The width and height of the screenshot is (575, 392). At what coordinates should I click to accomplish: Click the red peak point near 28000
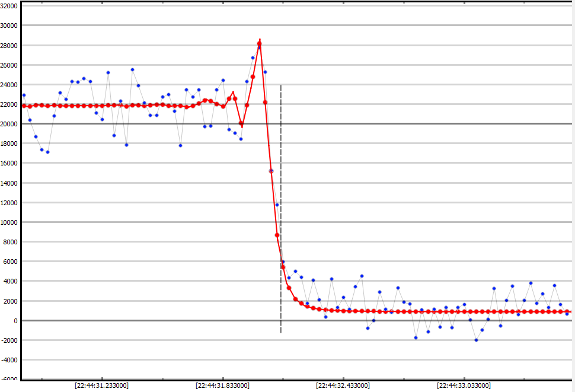click(x=259, y=43)
